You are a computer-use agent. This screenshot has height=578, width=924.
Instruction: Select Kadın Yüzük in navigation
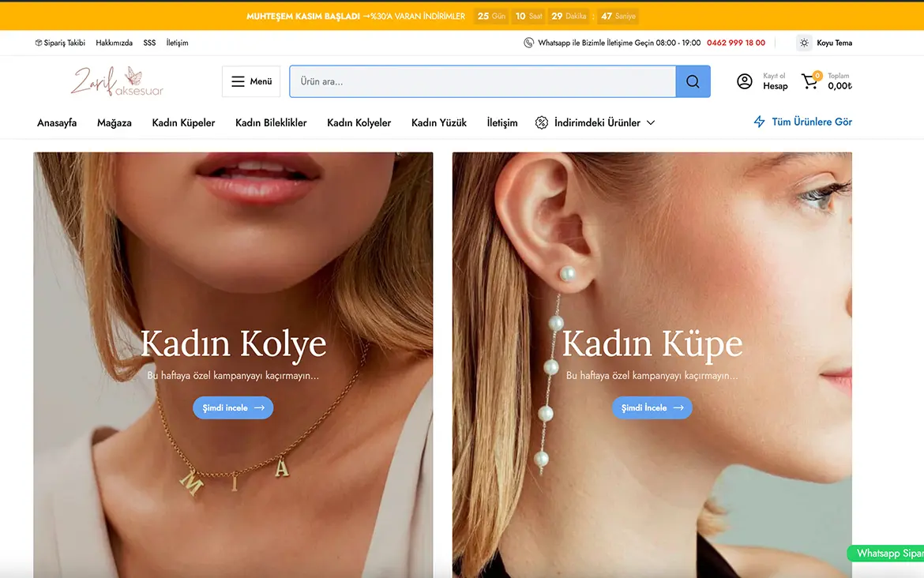(439, 122)
